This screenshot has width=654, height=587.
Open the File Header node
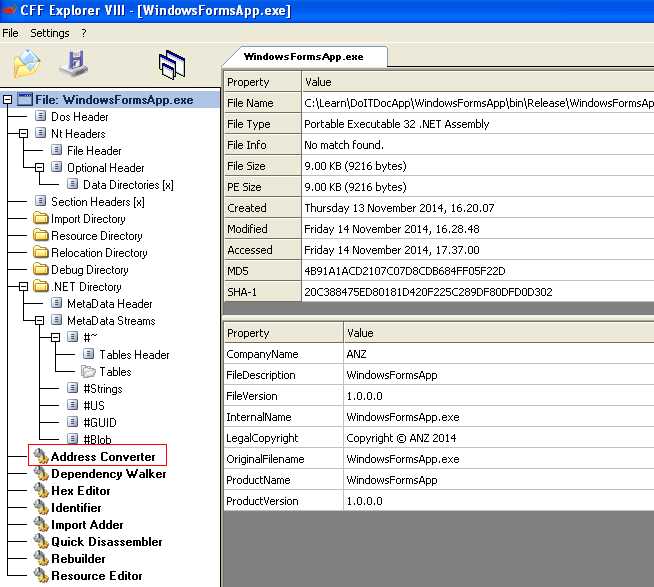click(x=94, y=151)
